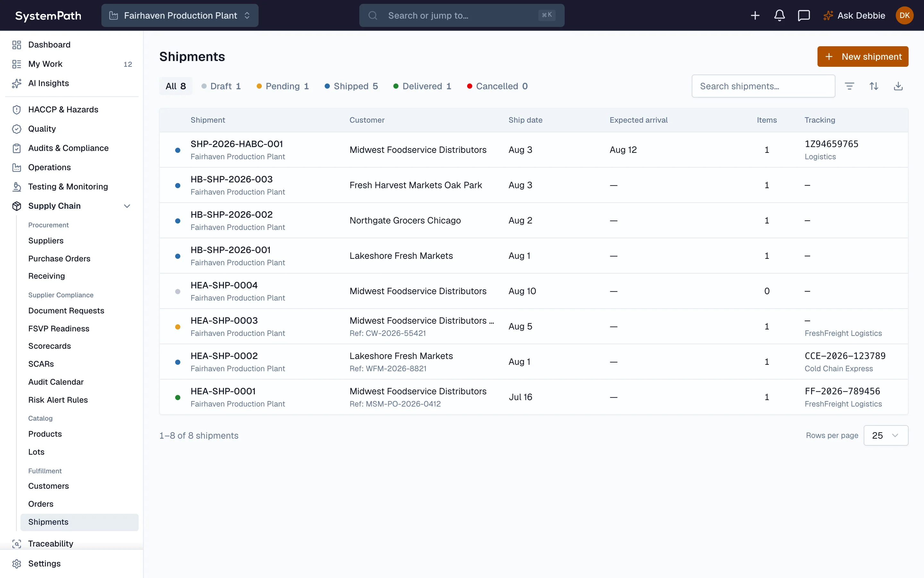The height and width of the screenshot is (578, 924).
Task: Open shipment HB-SHP-2026-003
Action: tap(231, 179)
